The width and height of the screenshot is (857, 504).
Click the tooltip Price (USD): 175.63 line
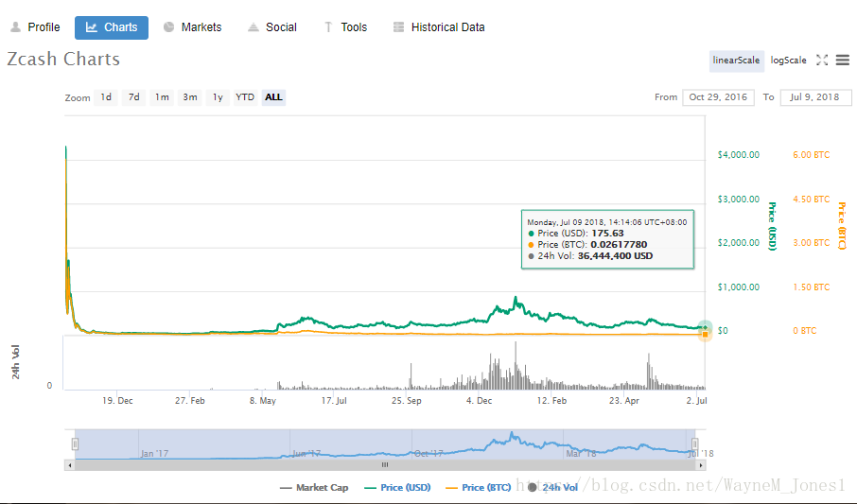(x=576, y=234)
